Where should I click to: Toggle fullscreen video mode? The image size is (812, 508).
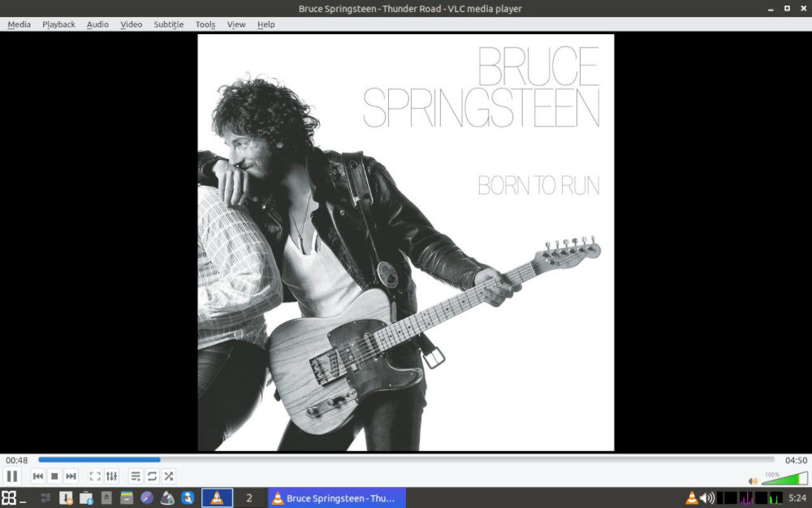[x=95, y=476]
